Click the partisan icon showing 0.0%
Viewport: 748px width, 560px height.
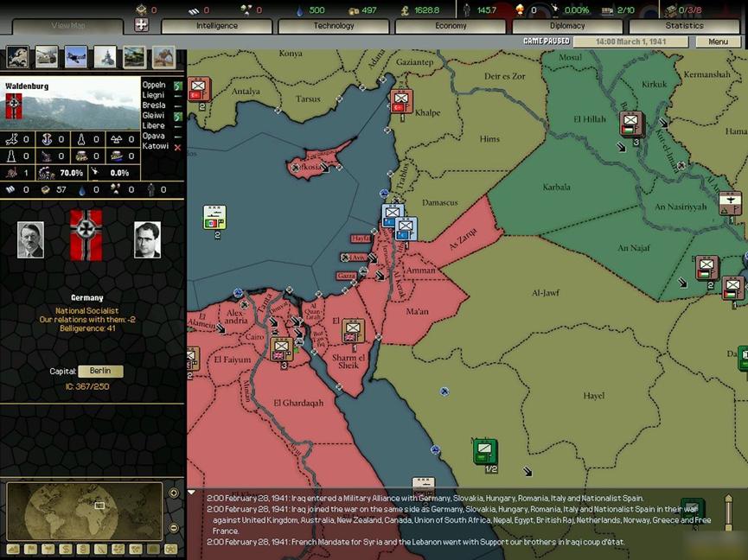[x=95, y=172]
